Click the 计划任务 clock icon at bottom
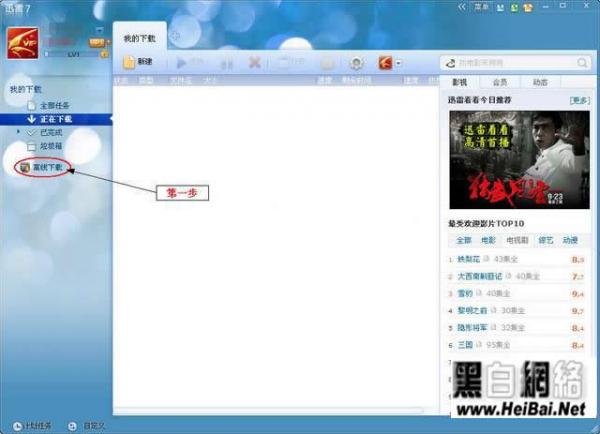The height and width of the screenshot is (434, 600). click(17, 426)
